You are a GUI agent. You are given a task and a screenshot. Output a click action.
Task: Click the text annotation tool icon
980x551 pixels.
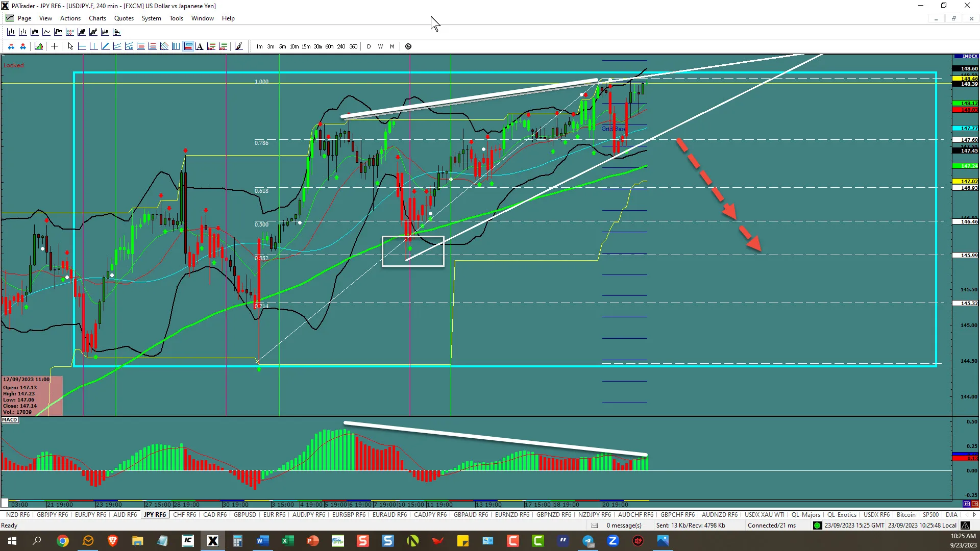[200, 46]
